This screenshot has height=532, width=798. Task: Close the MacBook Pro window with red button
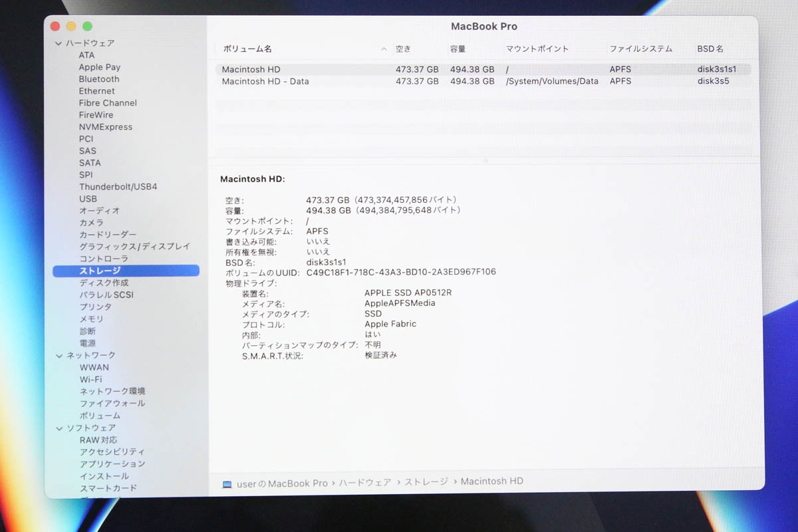55,27
